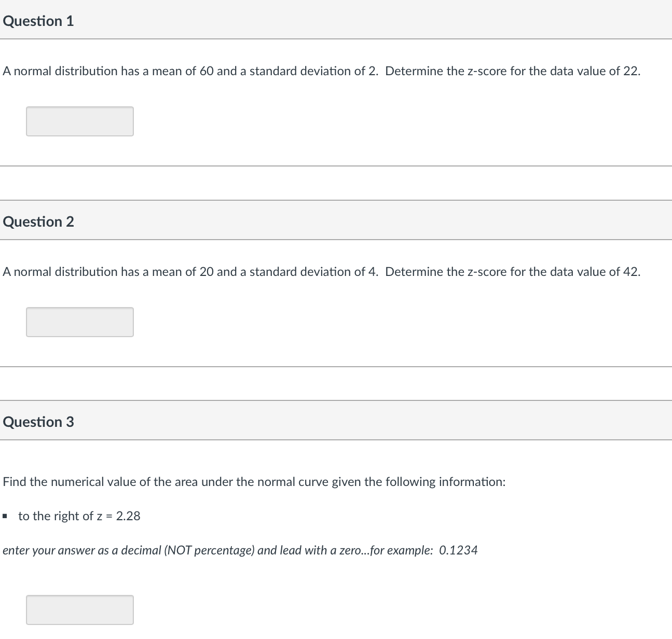Click the answer box for Question 3

click(80, 610)
